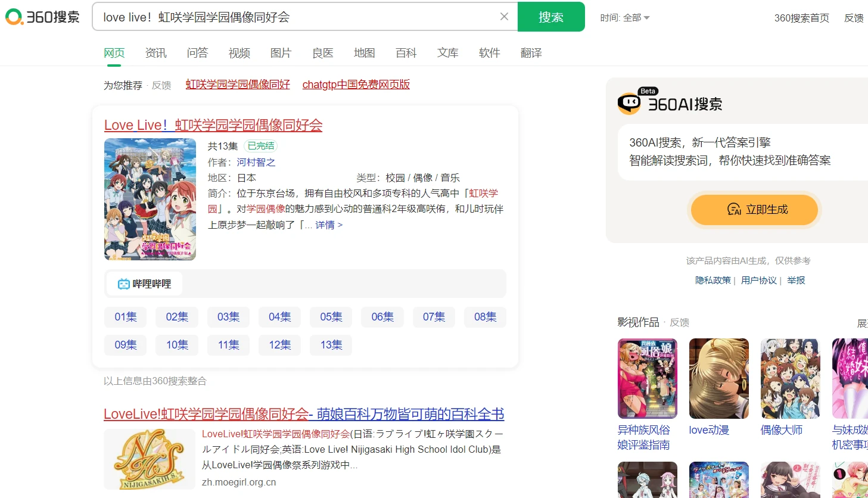Image resolution: width=868 pixels, height=498 pixels.
Task: Switch to the 问答 tab
Action: pos(197,53)
